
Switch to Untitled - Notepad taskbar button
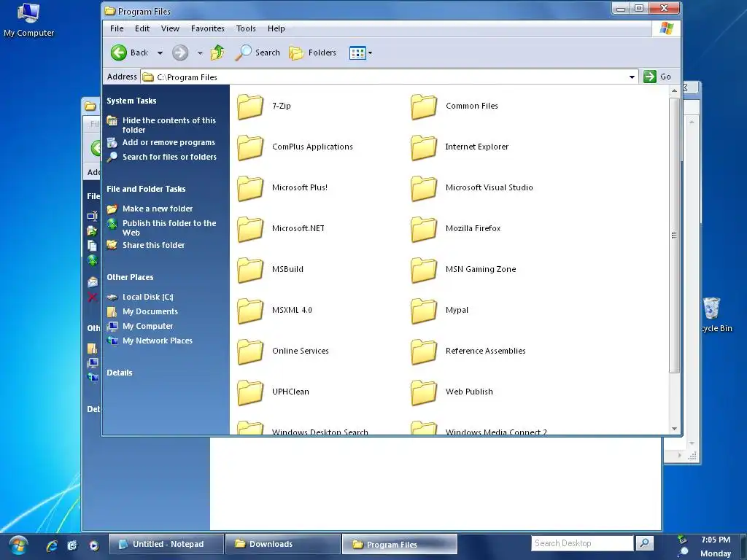(x=166, y=544)
